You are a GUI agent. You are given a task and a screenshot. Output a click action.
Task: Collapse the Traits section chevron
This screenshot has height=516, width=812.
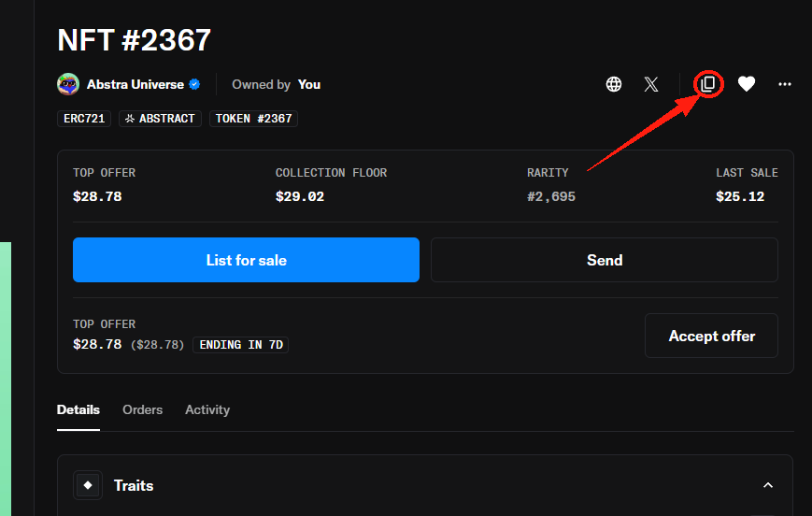(768, 485)
